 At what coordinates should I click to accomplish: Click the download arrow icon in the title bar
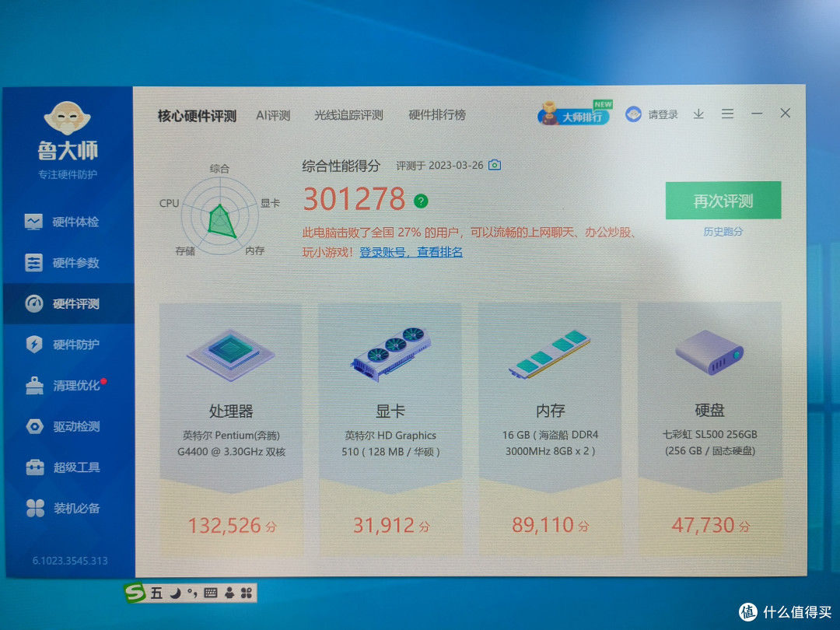coord(698,114)
